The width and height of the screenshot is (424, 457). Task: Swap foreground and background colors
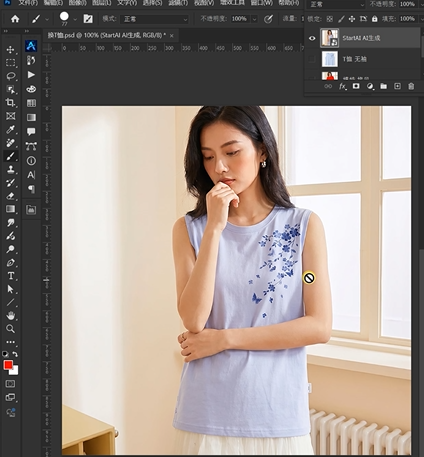[x=15, y=354]
